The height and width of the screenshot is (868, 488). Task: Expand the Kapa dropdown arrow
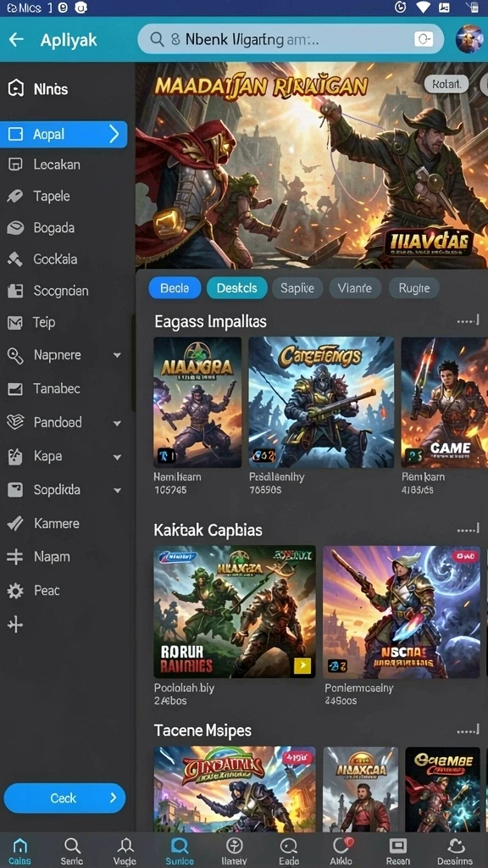pos(117,457)
